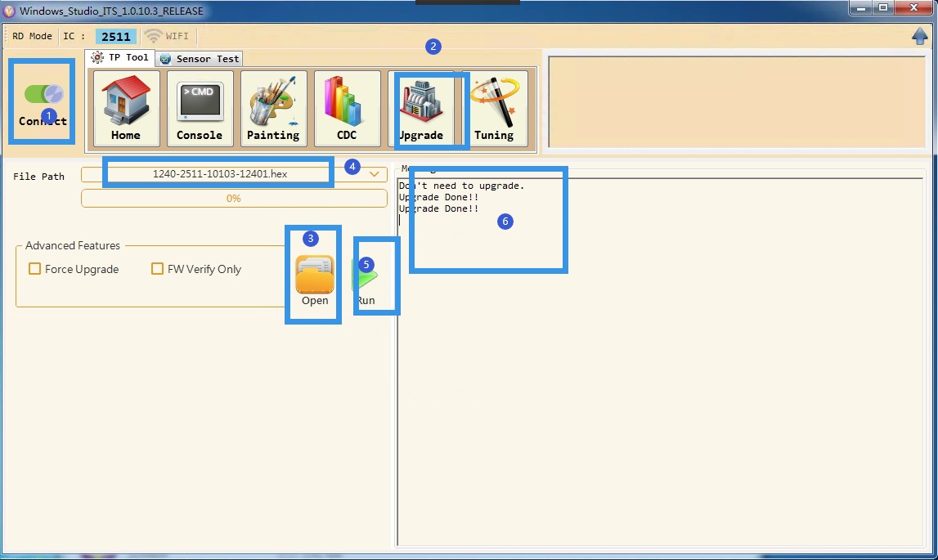Click the blue up arrow icon
The width and height of the screenshot is (938, 560).
point(920,36)
